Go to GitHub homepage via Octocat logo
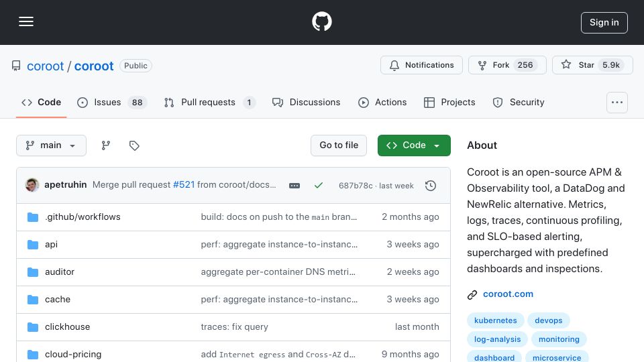This screenshot has width=644, height=362. click(x=321, y=21)
